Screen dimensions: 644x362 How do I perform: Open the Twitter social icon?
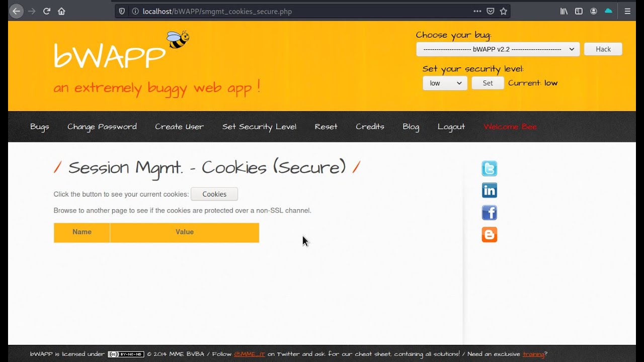[490, 168]
